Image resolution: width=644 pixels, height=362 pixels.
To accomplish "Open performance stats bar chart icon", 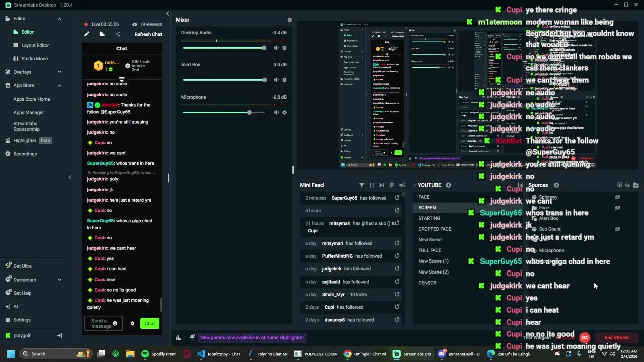I will 178,338.
